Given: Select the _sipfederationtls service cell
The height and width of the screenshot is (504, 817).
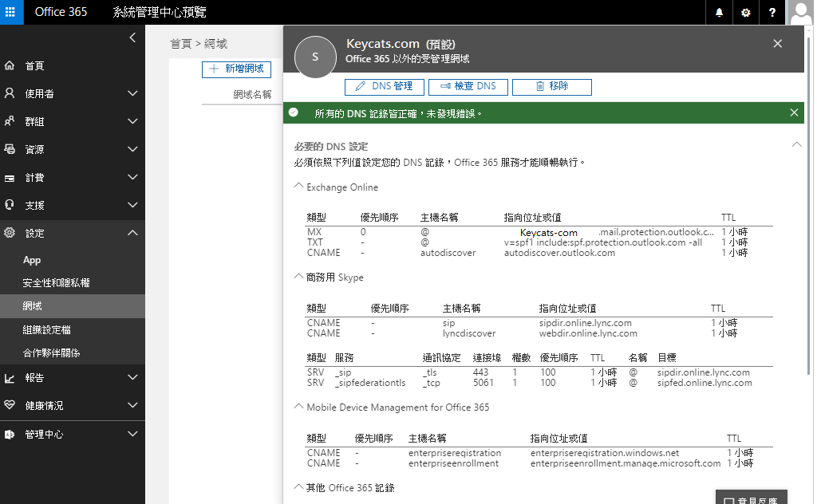Looking at the screenshot, I should coord(370,383).
